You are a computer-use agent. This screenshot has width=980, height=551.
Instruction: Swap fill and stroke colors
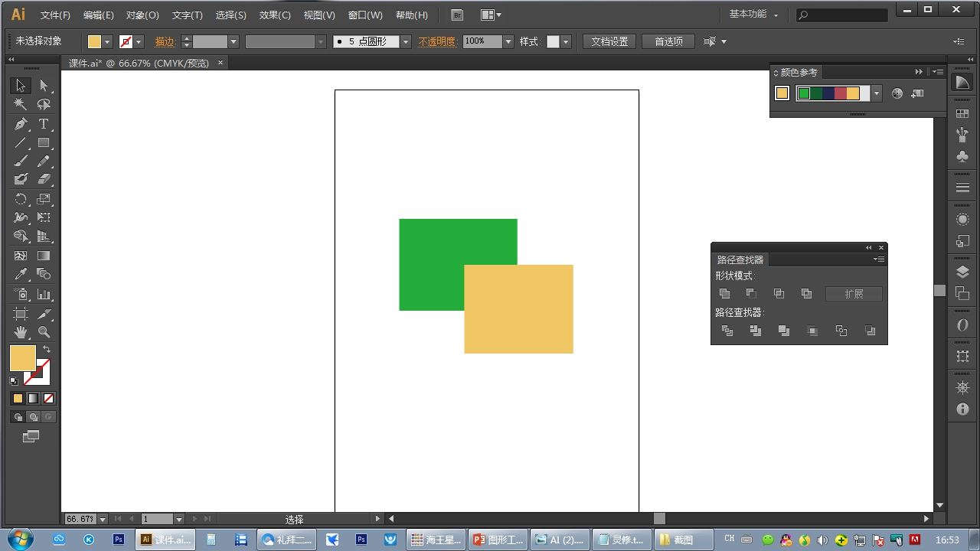coord(47,349)
